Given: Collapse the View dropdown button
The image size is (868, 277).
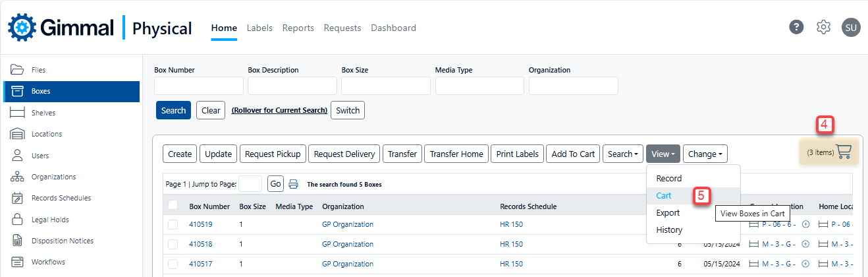Looking at the screenshot, I should click(663, 154).
